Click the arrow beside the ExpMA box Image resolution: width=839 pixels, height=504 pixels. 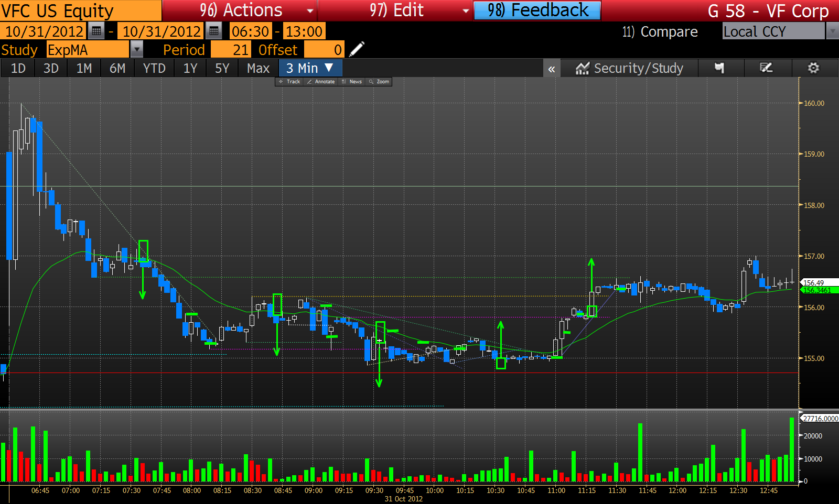point(136,50)
